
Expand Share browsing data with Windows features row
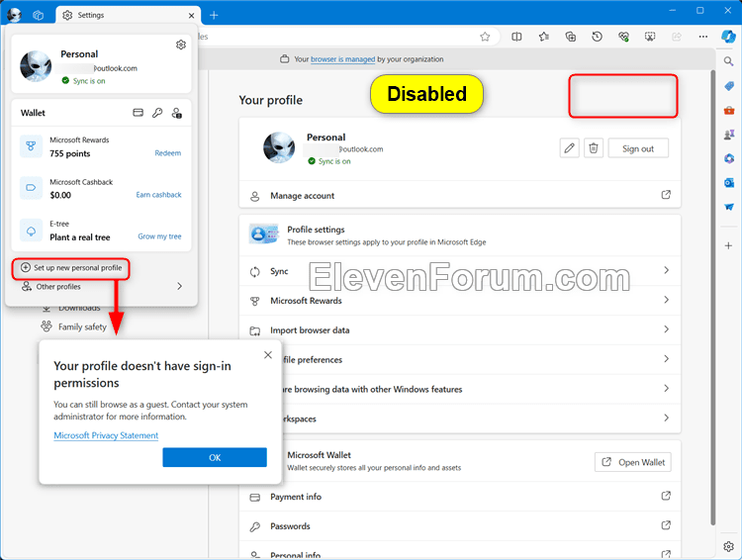tap(482, 389)
